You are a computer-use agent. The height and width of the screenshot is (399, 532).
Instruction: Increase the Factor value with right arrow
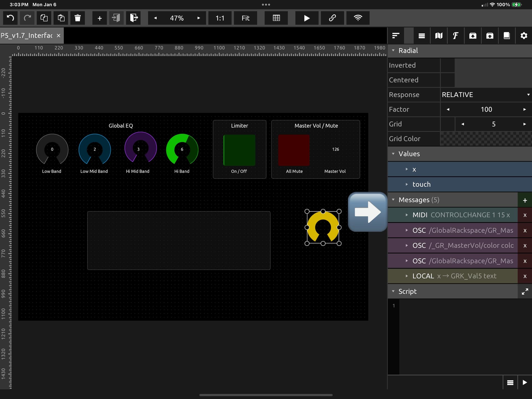[x=524, y=109]
